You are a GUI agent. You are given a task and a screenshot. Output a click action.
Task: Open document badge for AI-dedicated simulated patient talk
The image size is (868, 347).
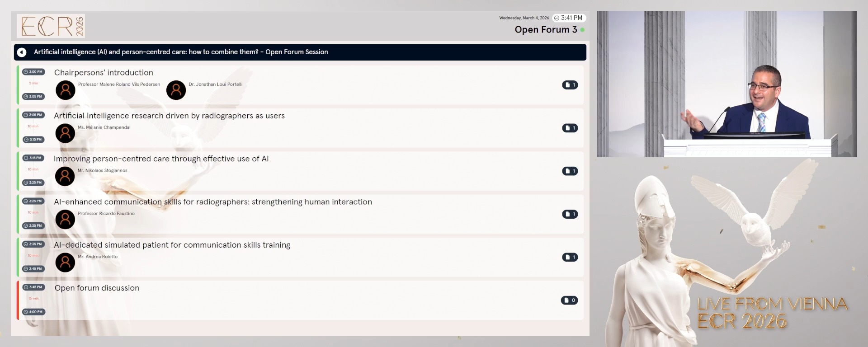point(570,257)
